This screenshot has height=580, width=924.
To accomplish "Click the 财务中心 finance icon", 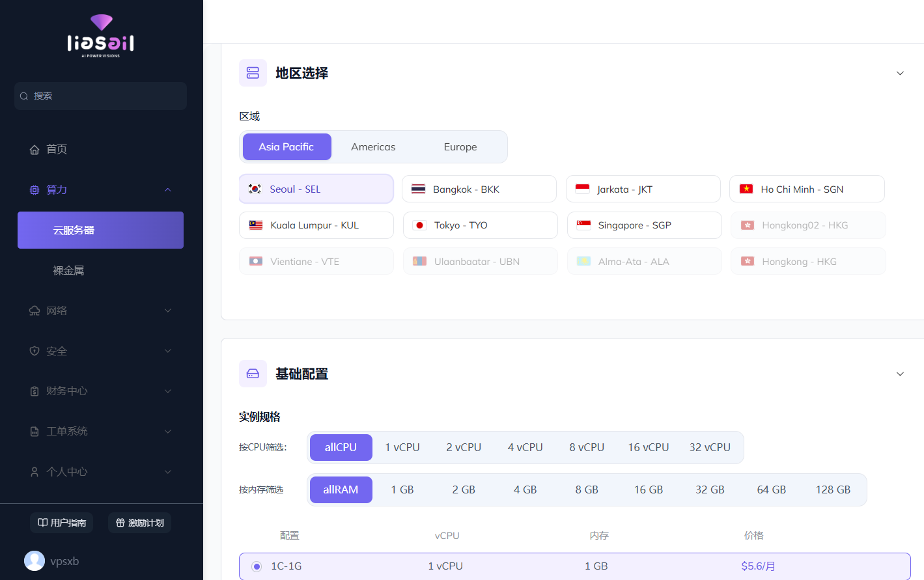I will coord(35,391).
